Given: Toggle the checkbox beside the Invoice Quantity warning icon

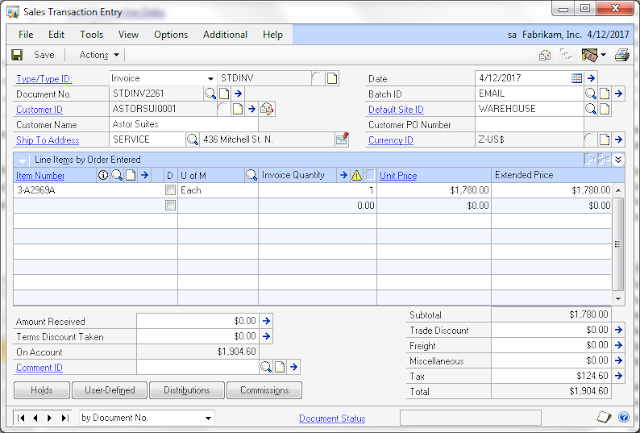Looking at the screenshot, I should [370, 174].
